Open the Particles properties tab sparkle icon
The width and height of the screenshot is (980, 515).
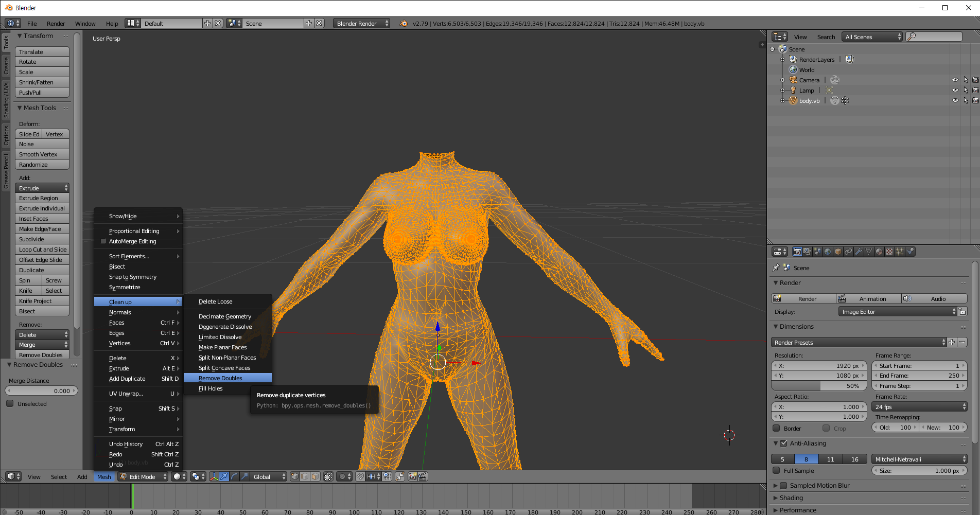click(900, 252)
